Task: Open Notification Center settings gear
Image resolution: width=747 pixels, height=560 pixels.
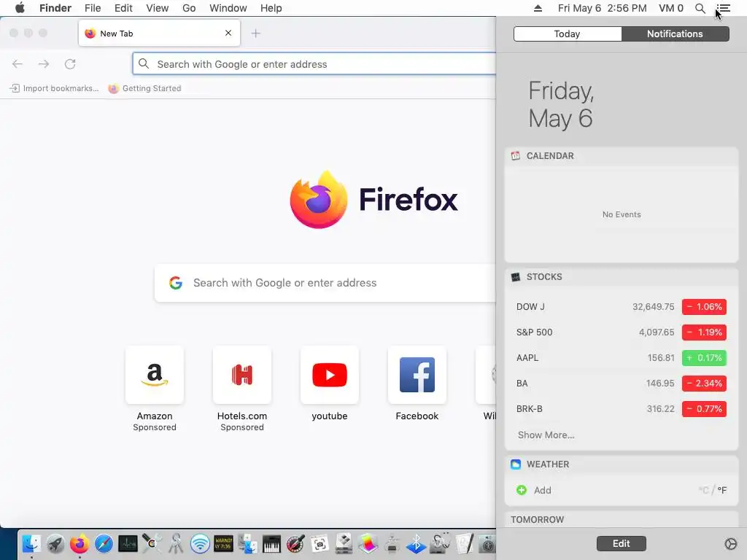Action: point(730,543)
